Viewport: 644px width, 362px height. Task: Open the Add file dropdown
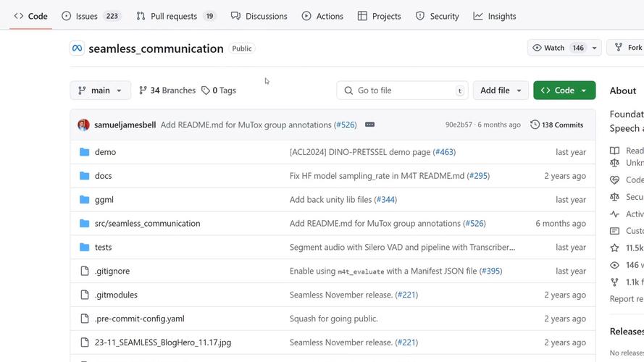click(501, 90)
